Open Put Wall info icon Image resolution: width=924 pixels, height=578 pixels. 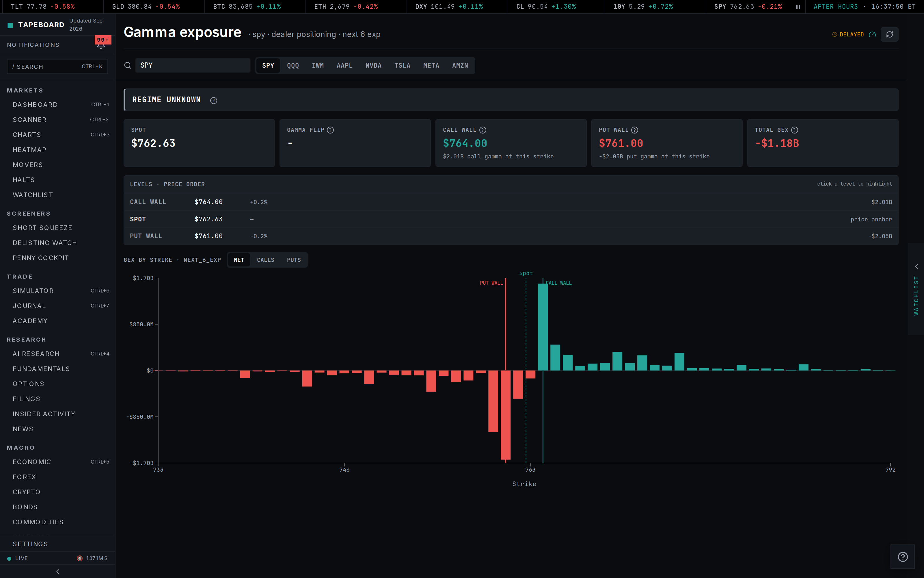(635, 130)
